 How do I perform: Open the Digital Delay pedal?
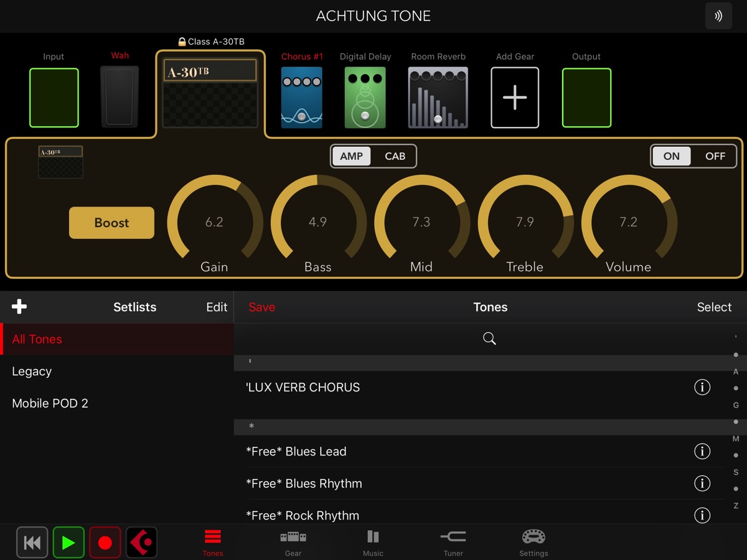coord(365,98)
